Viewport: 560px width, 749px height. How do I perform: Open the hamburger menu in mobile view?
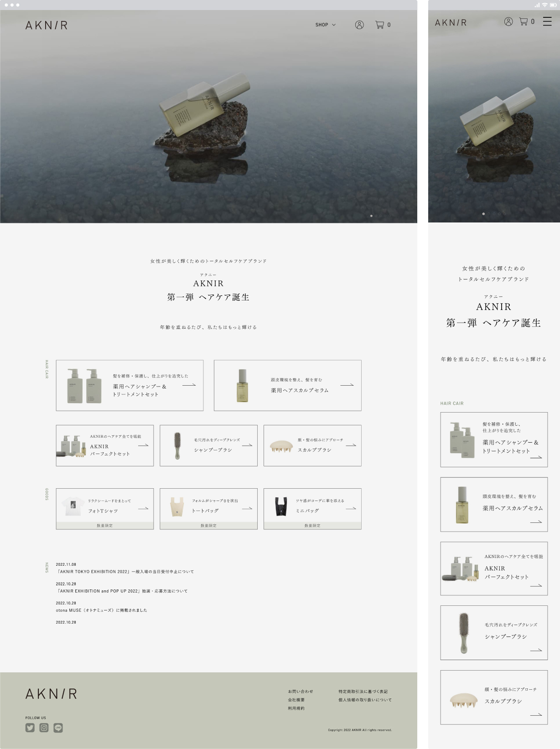click(547, 21)
